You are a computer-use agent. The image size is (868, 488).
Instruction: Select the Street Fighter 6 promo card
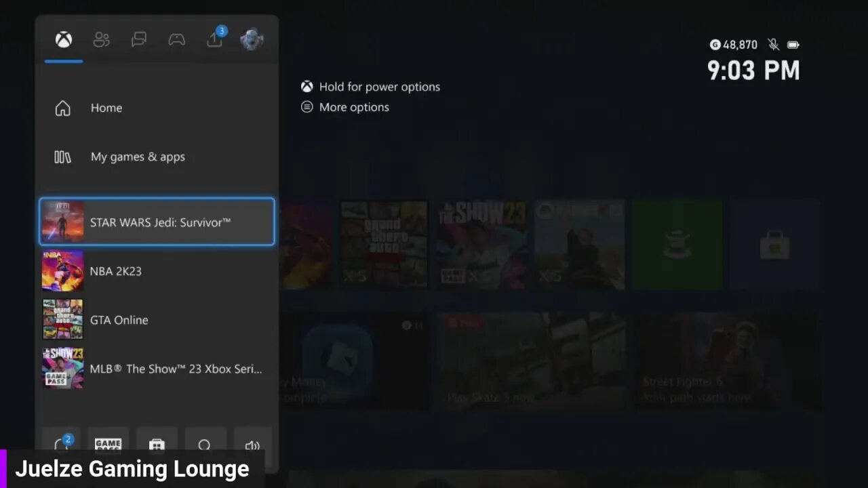tap(729, 361)
